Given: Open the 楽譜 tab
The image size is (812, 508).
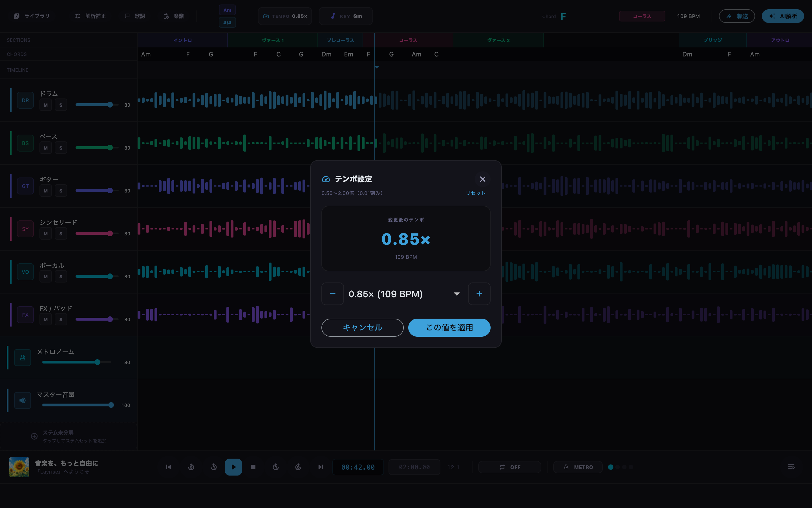Looking at the screenshot, I should (x=173, y=16).
